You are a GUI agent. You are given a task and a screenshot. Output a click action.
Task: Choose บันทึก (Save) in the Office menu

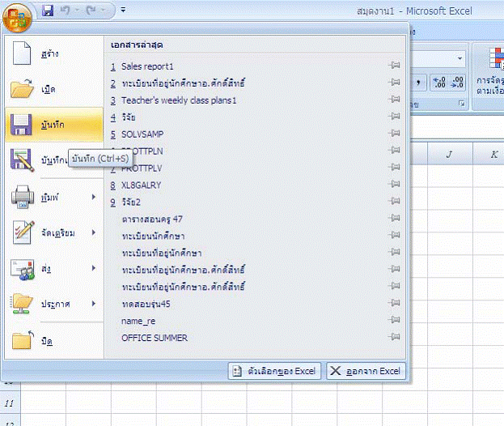pyautogui.click(x=54, y=125)
